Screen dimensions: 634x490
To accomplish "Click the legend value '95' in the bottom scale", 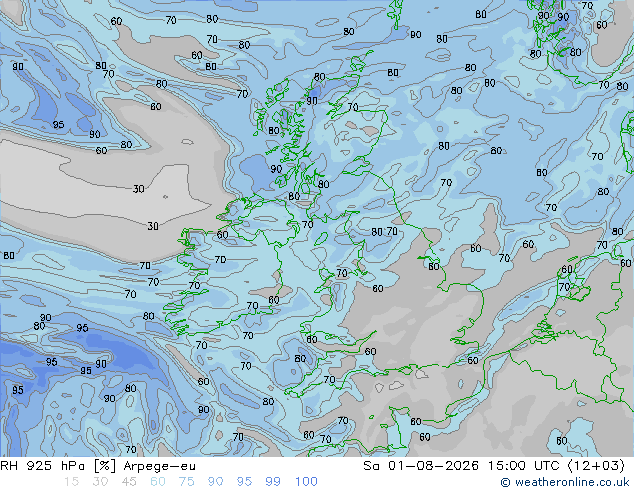I will click(244, 482).
